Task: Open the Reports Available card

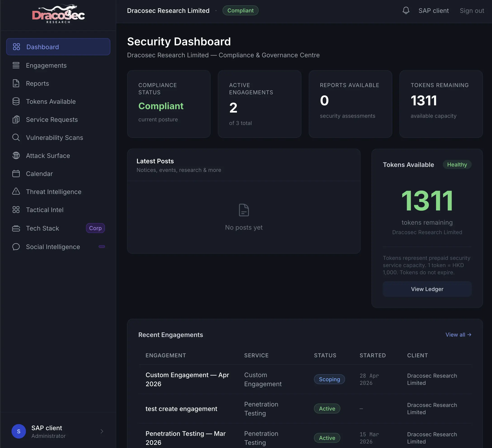Action: coord(350,104)
